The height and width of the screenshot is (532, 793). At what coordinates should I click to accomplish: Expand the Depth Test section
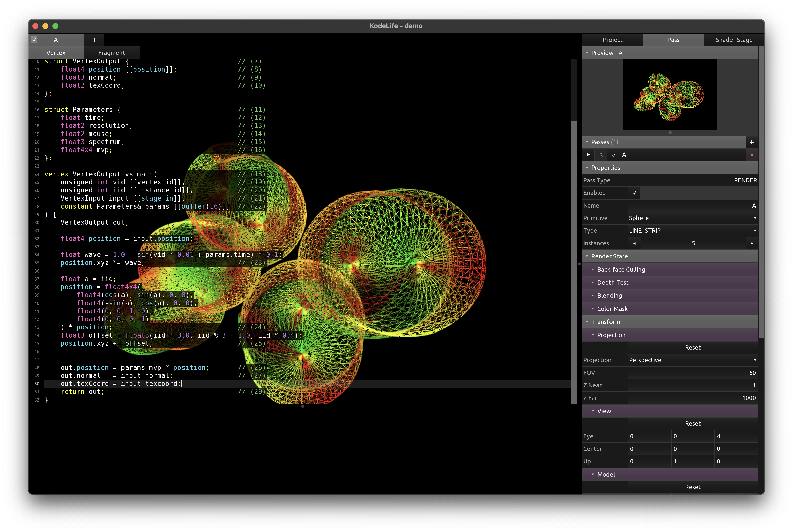click(x=613, y=282)
